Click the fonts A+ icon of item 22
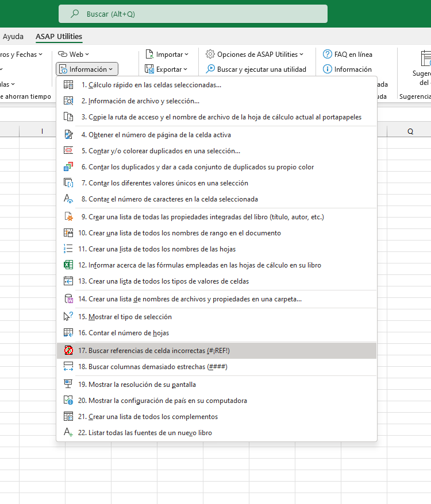 click(68, 433)
